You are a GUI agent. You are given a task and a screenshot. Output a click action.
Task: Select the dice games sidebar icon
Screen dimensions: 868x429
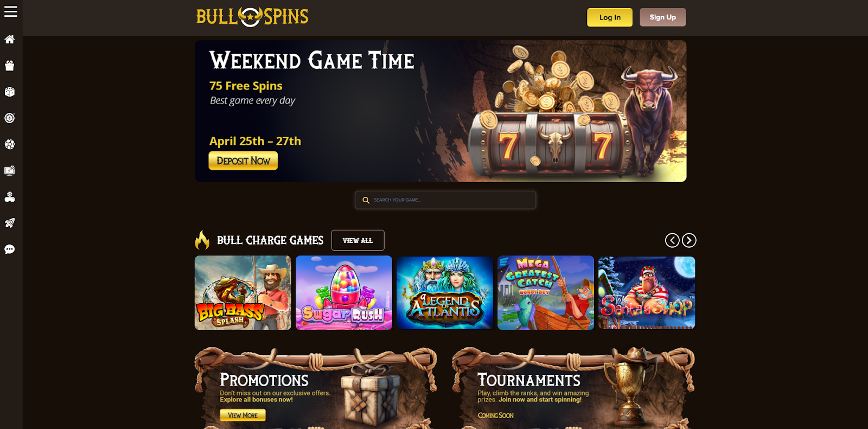pos(10,92)
